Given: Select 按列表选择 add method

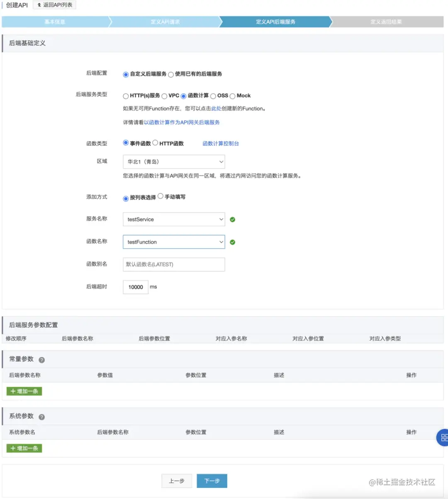Looking at the screenshot, I should [126, 198].
